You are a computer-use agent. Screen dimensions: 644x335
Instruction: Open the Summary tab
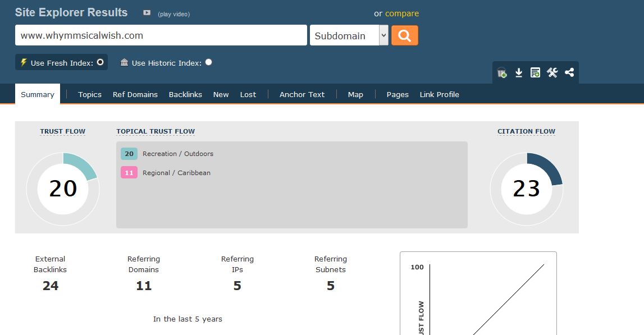pos(38,94)
